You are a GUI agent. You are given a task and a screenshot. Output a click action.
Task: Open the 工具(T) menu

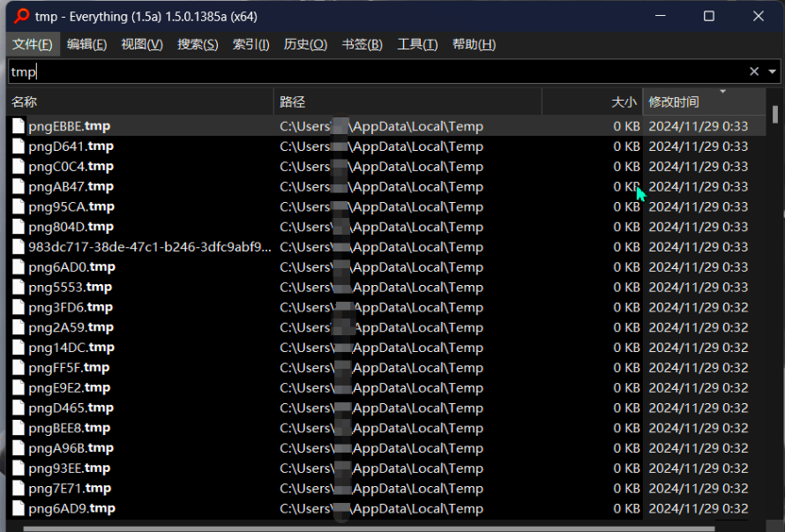[417, 45]
